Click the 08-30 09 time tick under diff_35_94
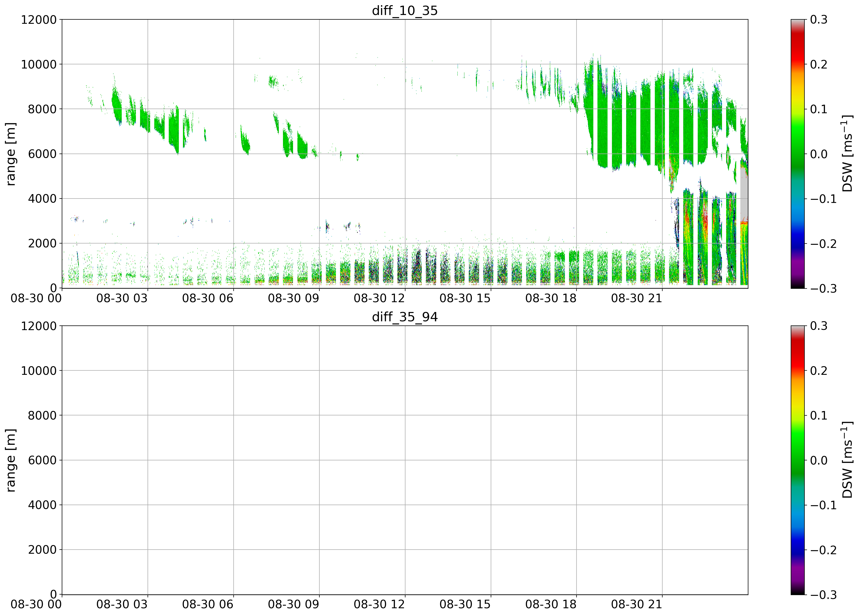860x616 pixels. click(x=294, y=604)
